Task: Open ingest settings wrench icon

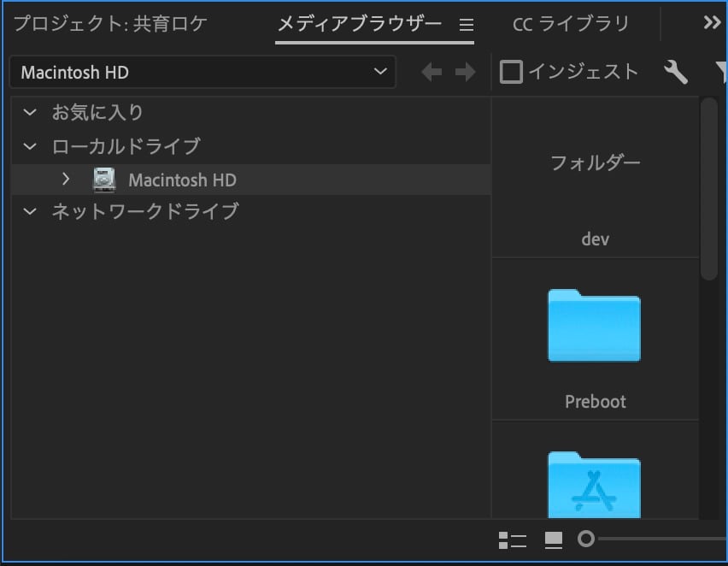Action: coord(676,72)
